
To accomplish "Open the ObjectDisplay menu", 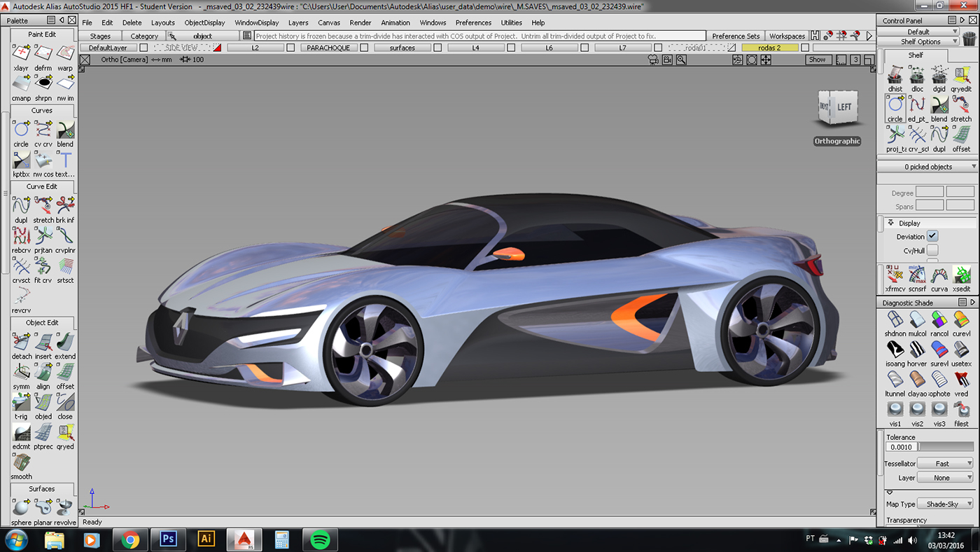I will [x=204, y=22].
